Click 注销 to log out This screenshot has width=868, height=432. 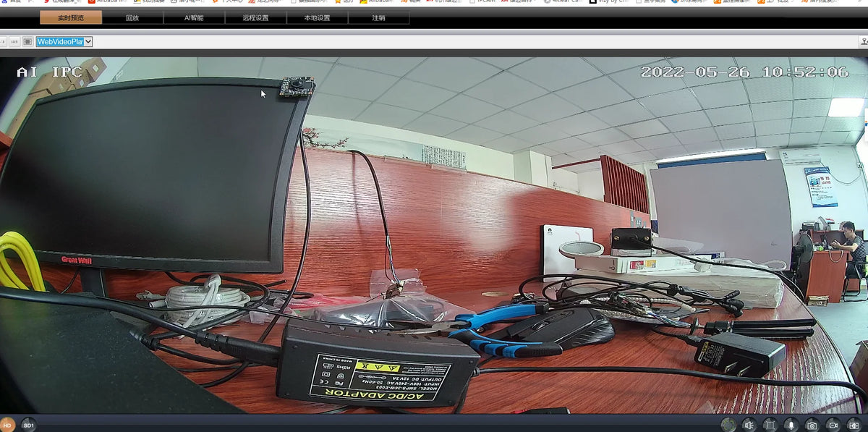(378, 17)
